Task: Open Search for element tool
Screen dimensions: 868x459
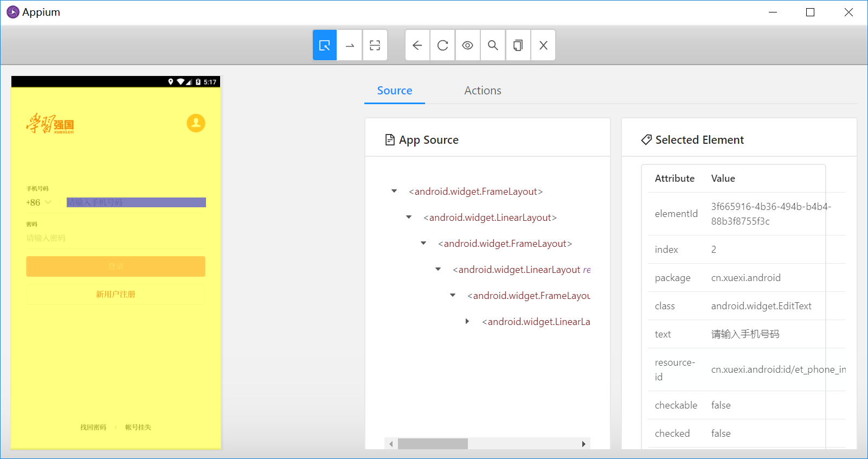Action: pos(493,45)
